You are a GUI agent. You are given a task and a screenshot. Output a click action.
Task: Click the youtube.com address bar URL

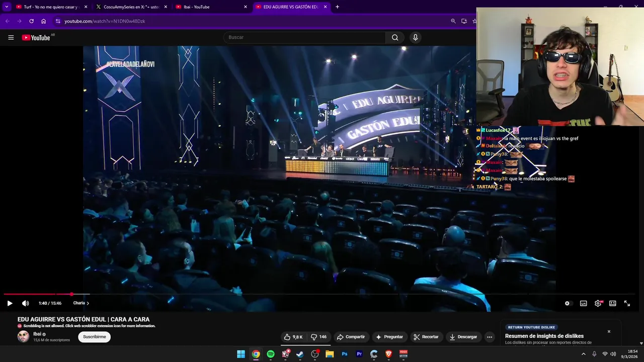105,21
